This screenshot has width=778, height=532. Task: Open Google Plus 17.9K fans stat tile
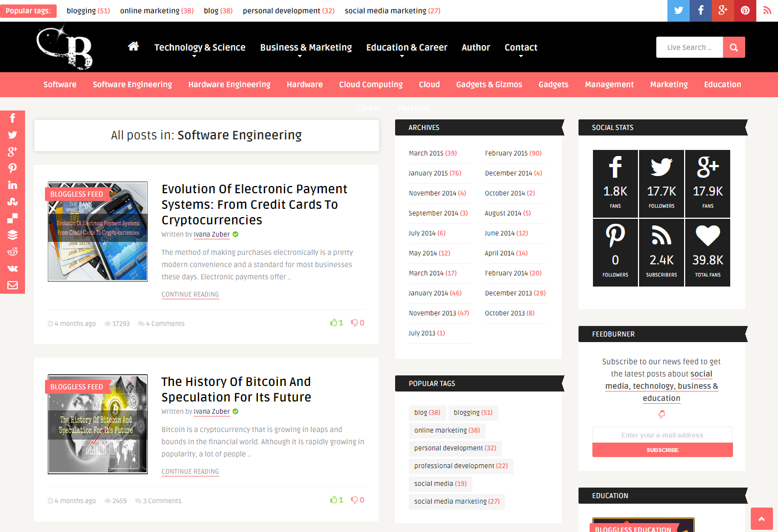[707, 183]
